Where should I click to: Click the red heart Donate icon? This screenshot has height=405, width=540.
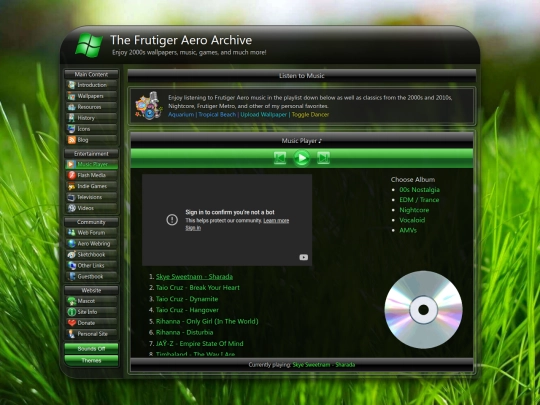click(71, 323)
